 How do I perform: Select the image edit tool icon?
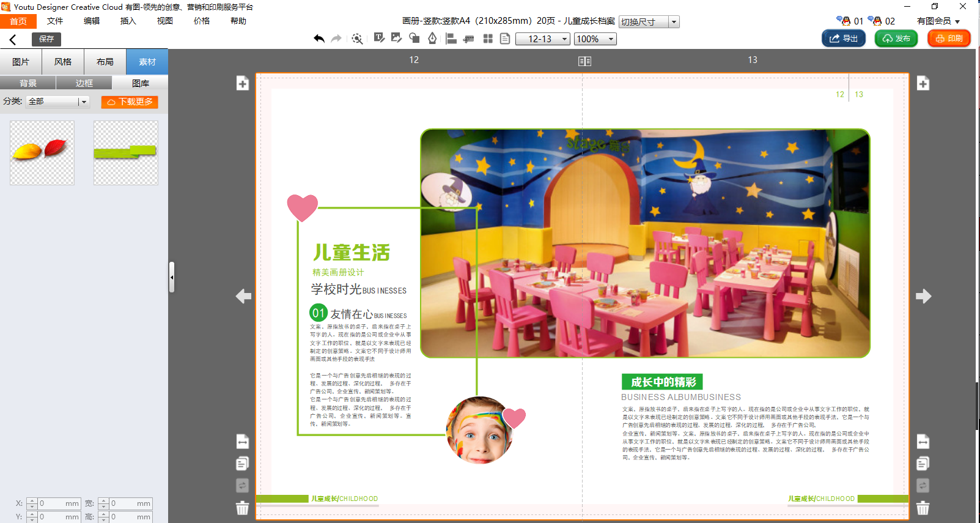(397, 39)
